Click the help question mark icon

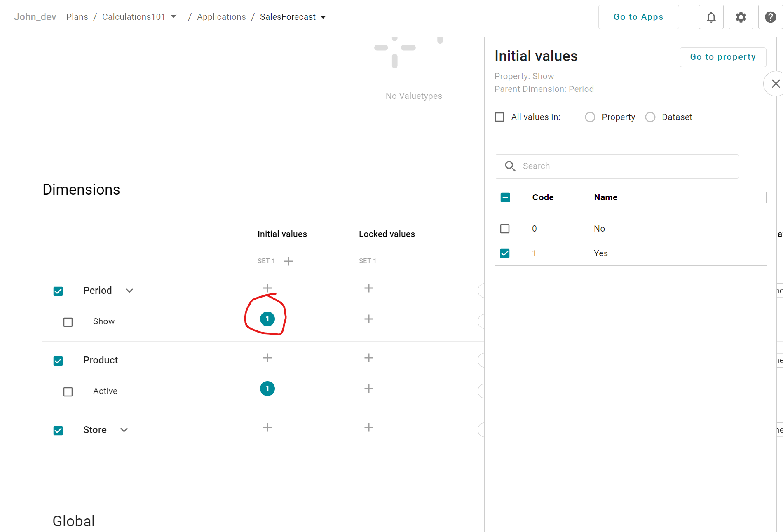[x=770, y=17]
